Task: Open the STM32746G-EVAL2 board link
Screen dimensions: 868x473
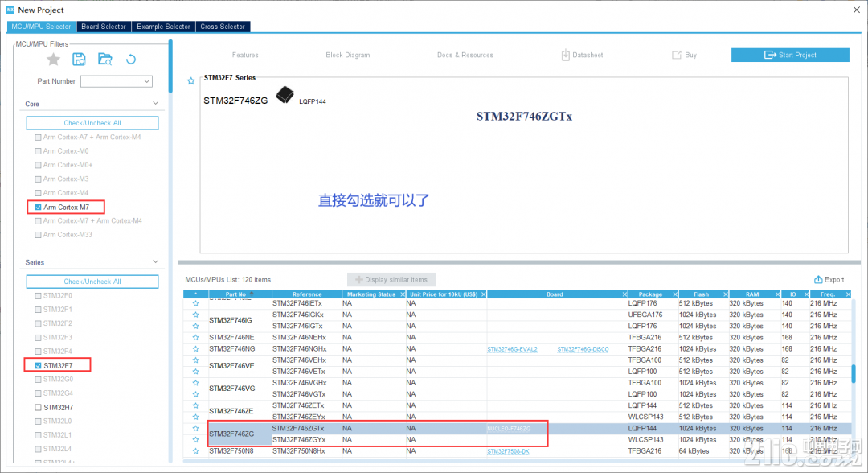Action: coord(512,349)
